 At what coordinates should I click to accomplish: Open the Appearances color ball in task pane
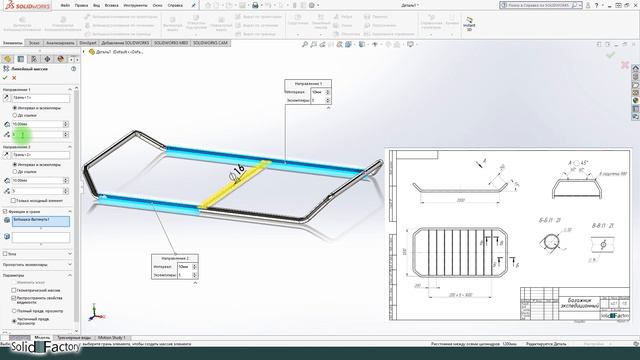[x=636, y=100]
